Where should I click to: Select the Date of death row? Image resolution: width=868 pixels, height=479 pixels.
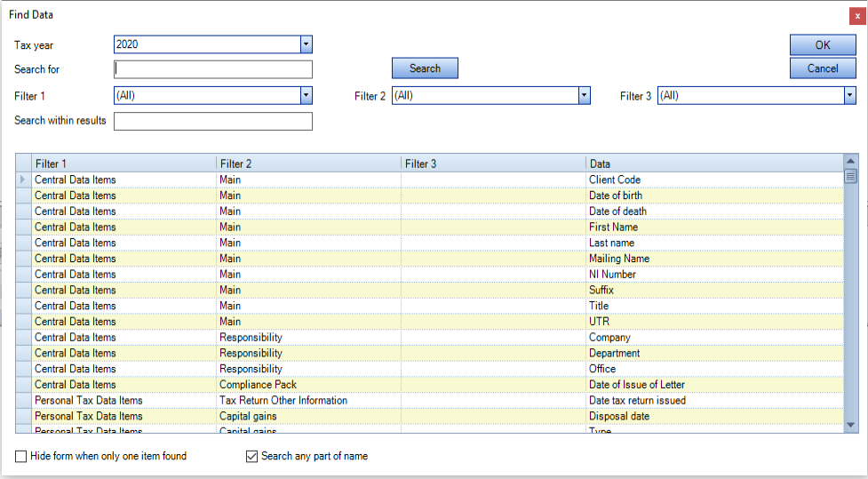pos(429,211)
